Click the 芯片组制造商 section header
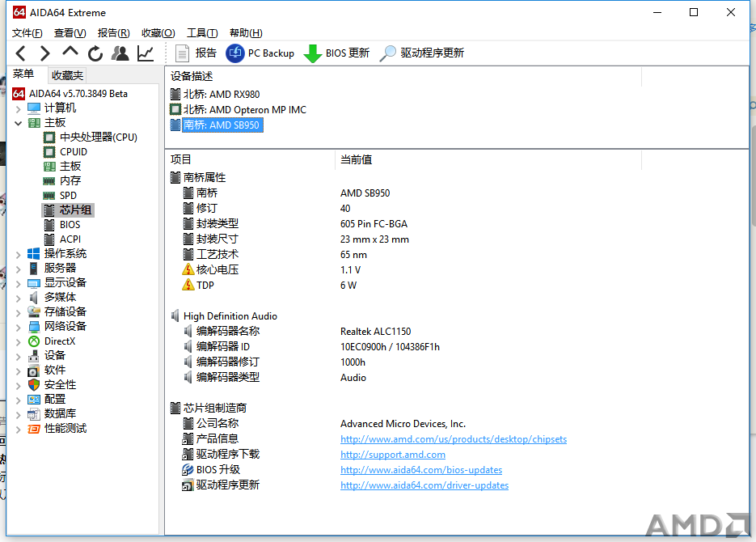Screen dimensions: 756x542 click(209, 409)
